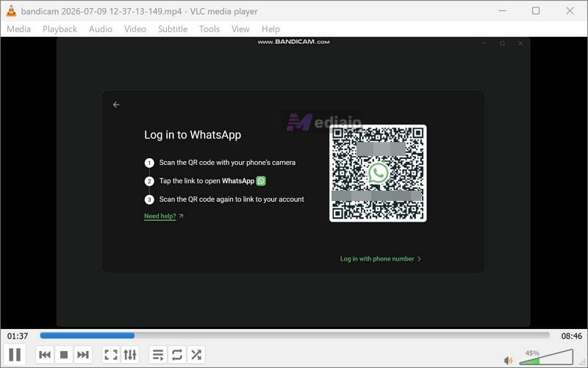Open the Help menu

coord(270,29)
